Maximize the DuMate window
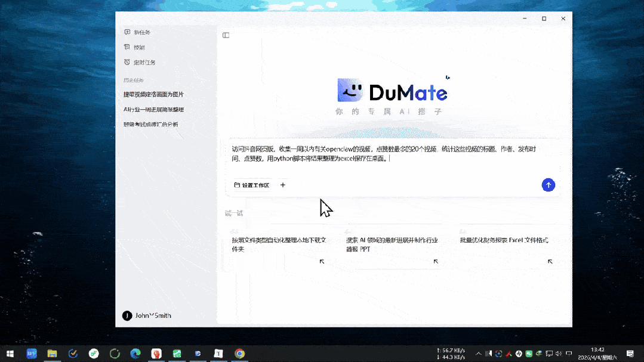Image resolution: width=644 pixels, height=362 pixels. [x=544, y=18]
